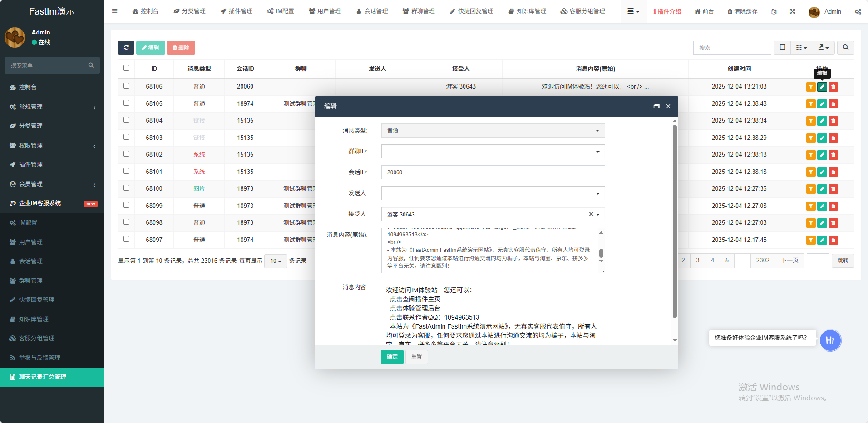
Task: Click the edit dialog's vertical scrollbar
Action: pyautogui.click(x=675, y=221)
